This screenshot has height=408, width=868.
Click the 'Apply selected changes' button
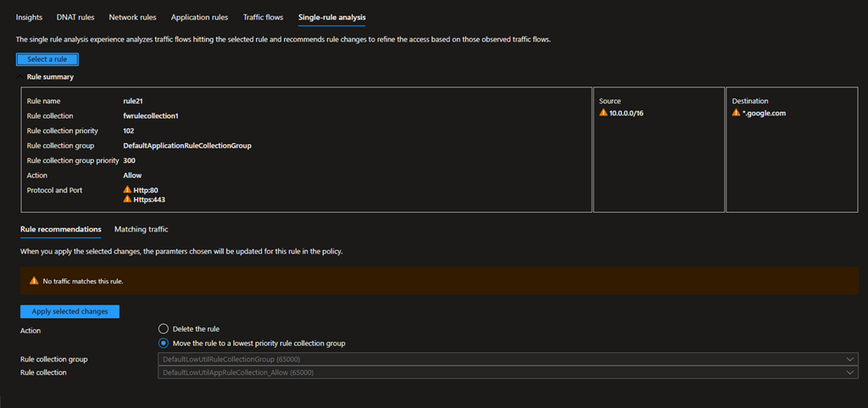[70, 311]
